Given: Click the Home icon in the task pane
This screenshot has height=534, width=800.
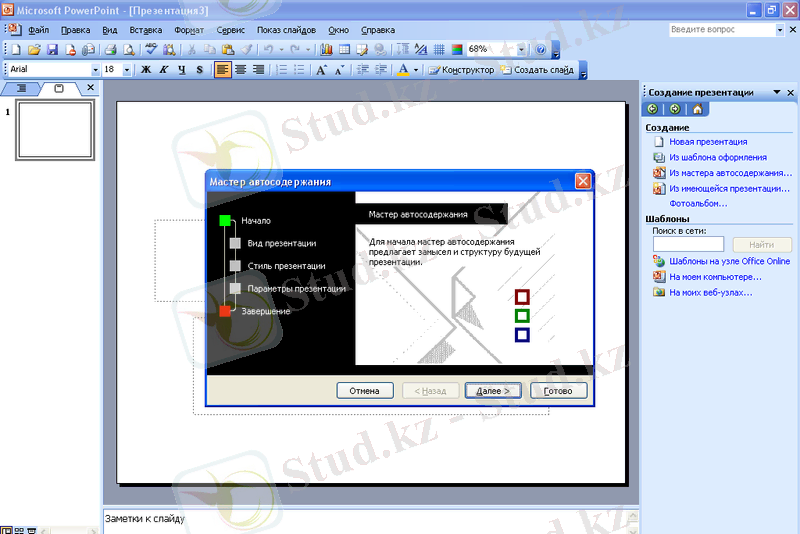Looking at the screenshot, I should (697, 109).
